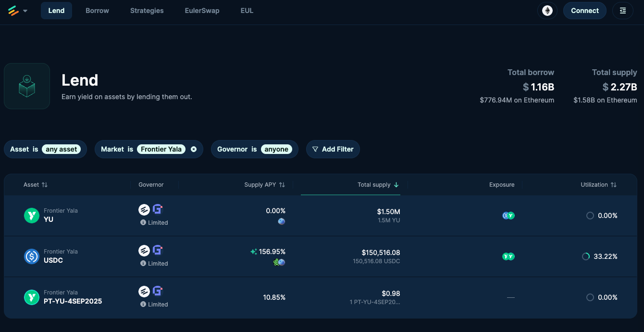Click the $150,516.08 total supply value
Image resolution: width=644 pixels, height=332 pixels.
tap(381, 253)
